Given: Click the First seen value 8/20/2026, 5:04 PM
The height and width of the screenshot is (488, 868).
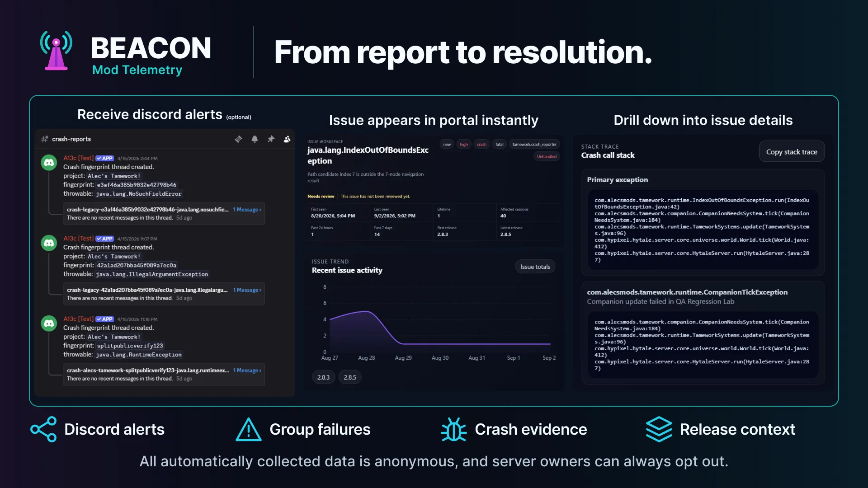Looking at the screenshot, I should [333, 216].
